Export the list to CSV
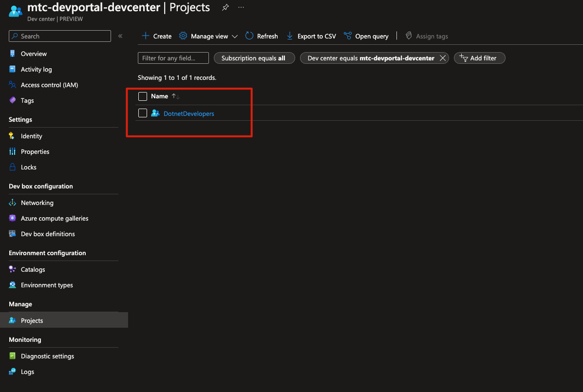Screen dimensions: 583x392 coord(311,36)
